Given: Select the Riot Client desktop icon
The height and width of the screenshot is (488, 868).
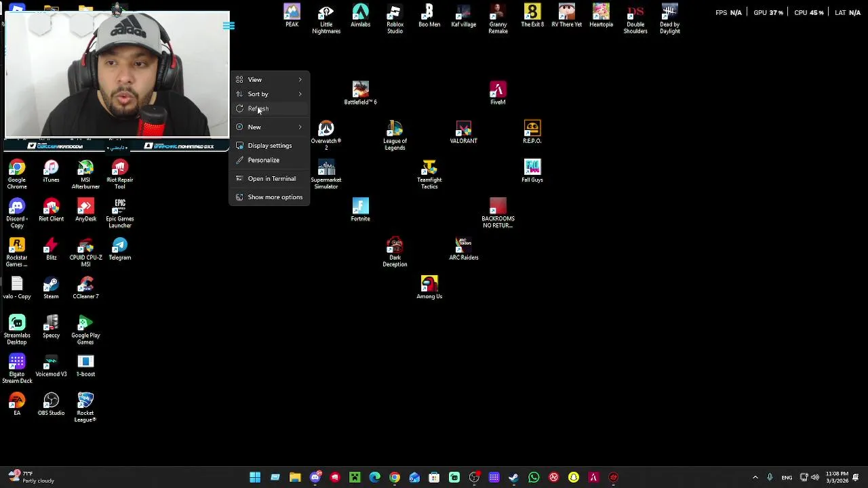Looking at the screenshot, I should tap(51, 210).
